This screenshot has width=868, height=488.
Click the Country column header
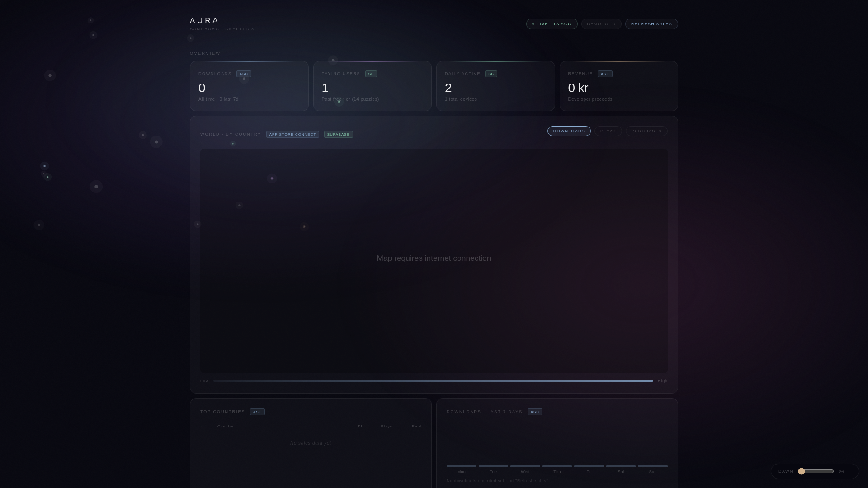coord(226,427)
